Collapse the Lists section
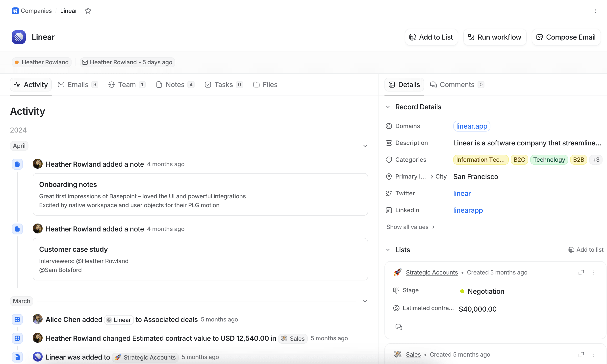This screenshot has height=364, width=607. click(x=388, y=250)
